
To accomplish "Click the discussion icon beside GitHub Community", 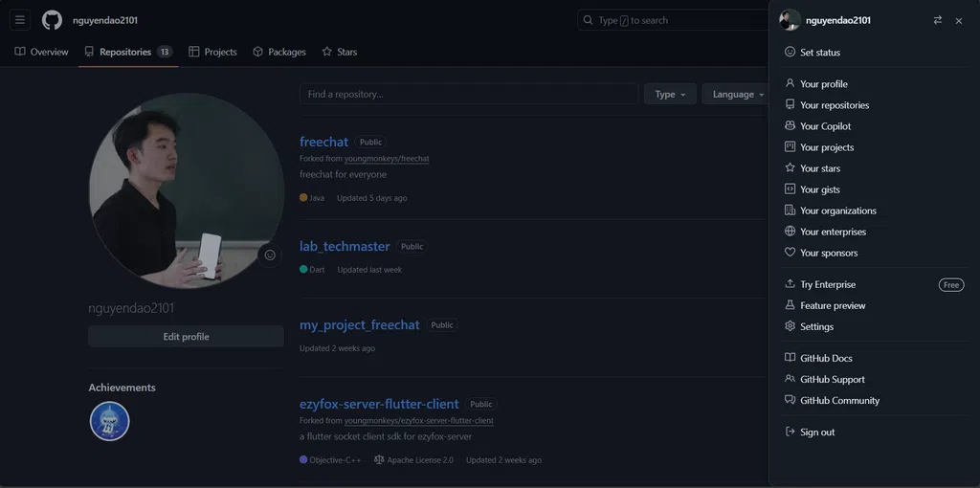I will [x=790, y=400].
